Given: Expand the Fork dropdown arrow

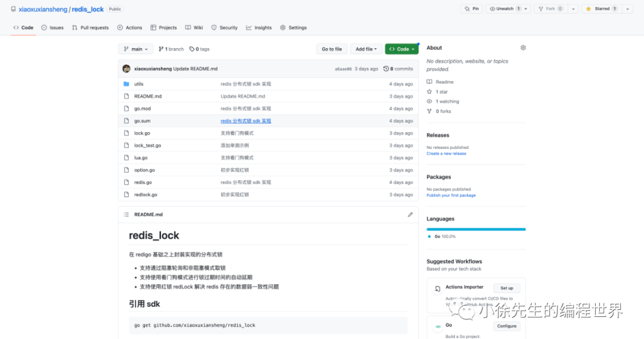Looking at the screenshot, I should tap(574, 8).
